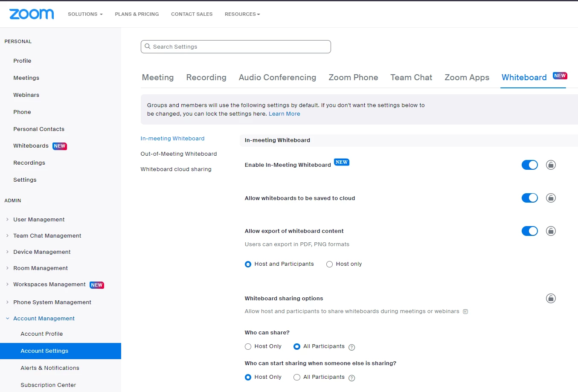This screenshot has height=392, width=578.
Task: Switch to the Zoom Apps tab
Action: click(467, 78)
